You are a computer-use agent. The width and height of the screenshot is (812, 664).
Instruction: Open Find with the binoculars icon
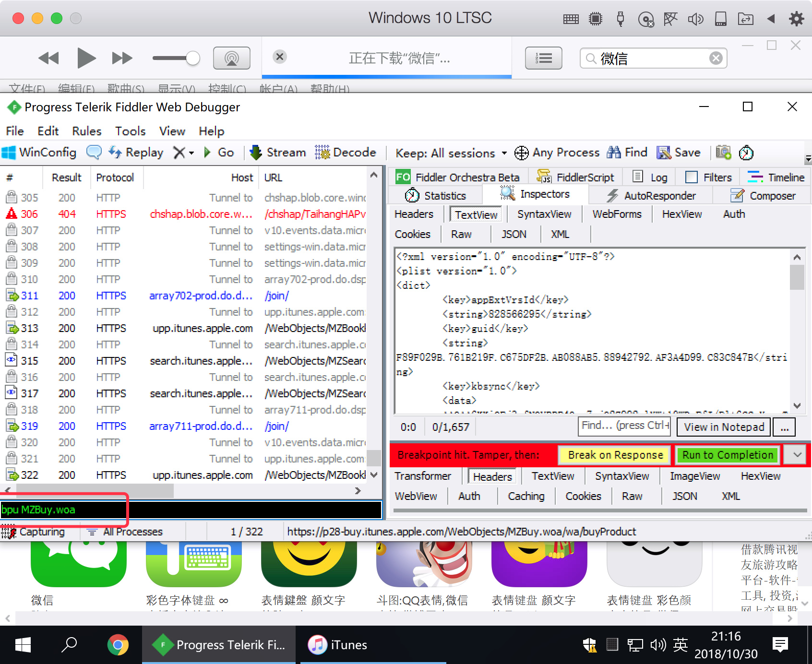(627, 153)
